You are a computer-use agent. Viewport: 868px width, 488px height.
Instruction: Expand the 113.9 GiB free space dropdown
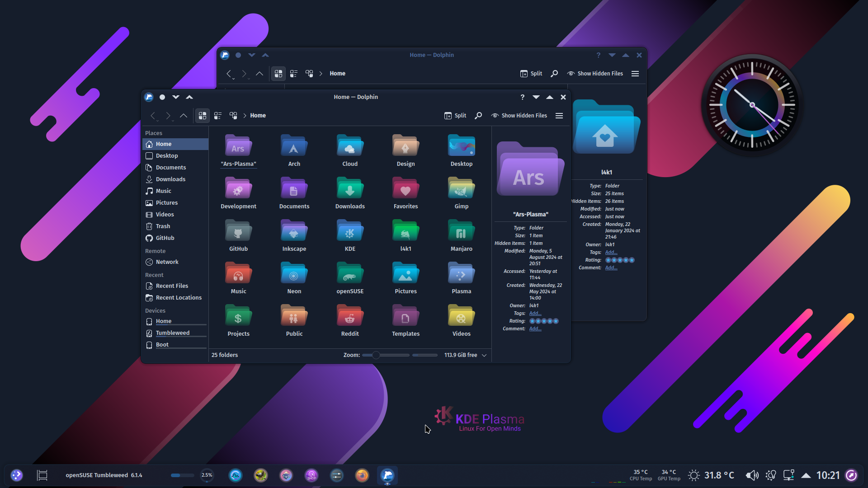(x=484, y=355)
